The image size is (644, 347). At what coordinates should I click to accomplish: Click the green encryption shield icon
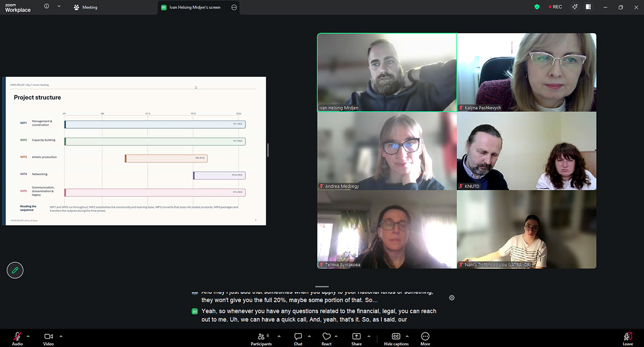click(537, 7)
